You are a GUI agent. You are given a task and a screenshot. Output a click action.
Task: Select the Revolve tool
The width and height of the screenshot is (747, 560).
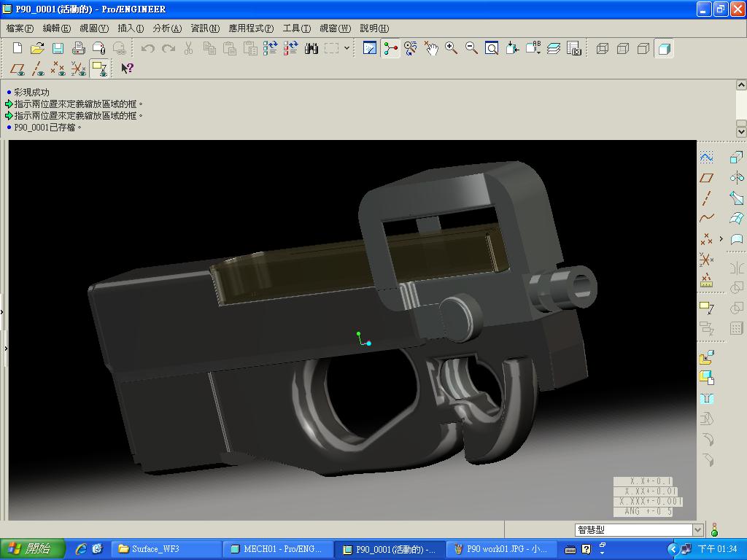pos(737,178)
